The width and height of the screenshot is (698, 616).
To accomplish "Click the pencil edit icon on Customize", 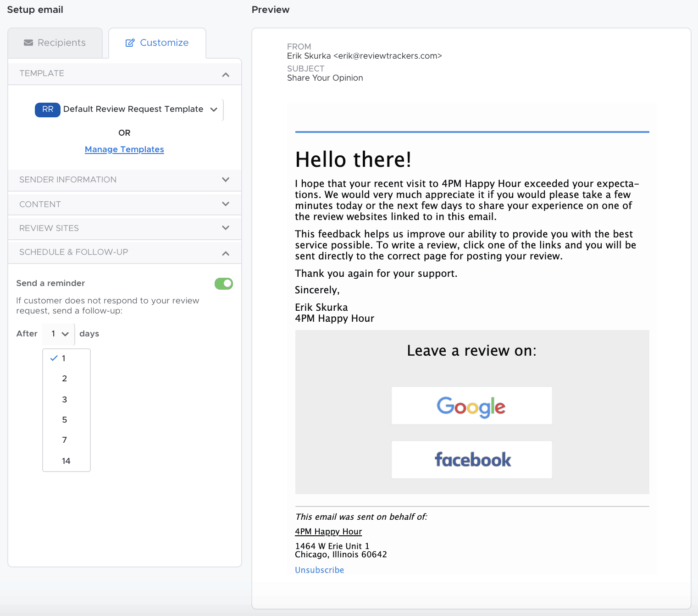I will point(130,43).
